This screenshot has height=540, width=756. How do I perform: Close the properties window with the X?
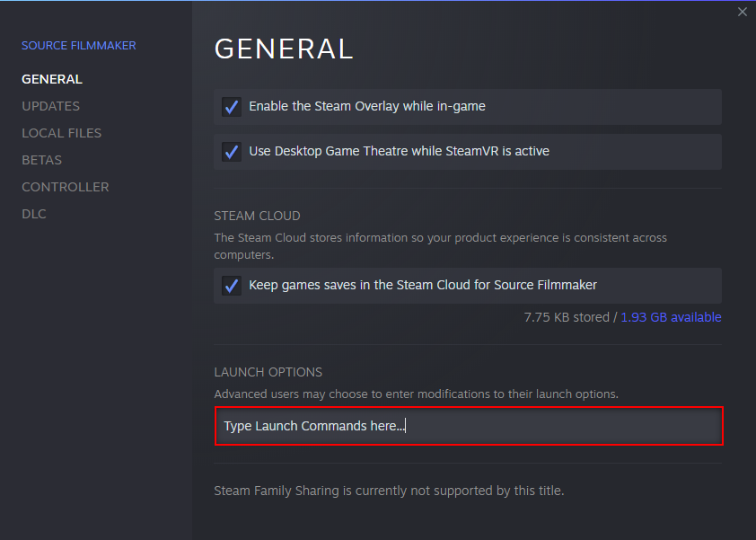(x=742, y=12)
